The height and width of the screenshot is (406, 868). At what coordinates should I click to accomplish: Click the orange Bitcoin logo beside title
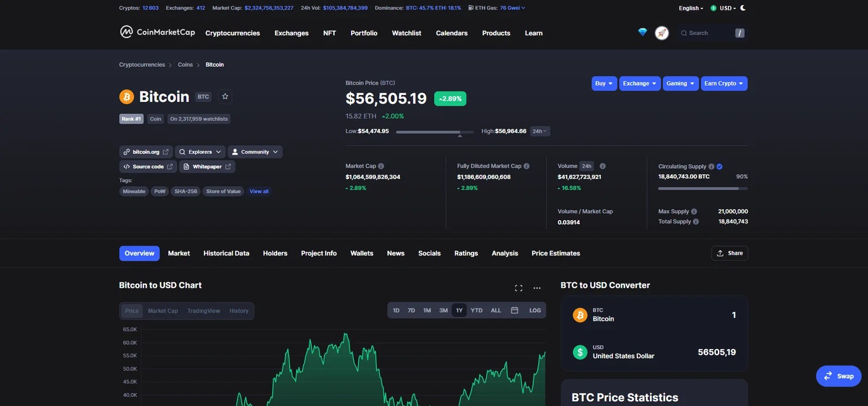(126, 96)
